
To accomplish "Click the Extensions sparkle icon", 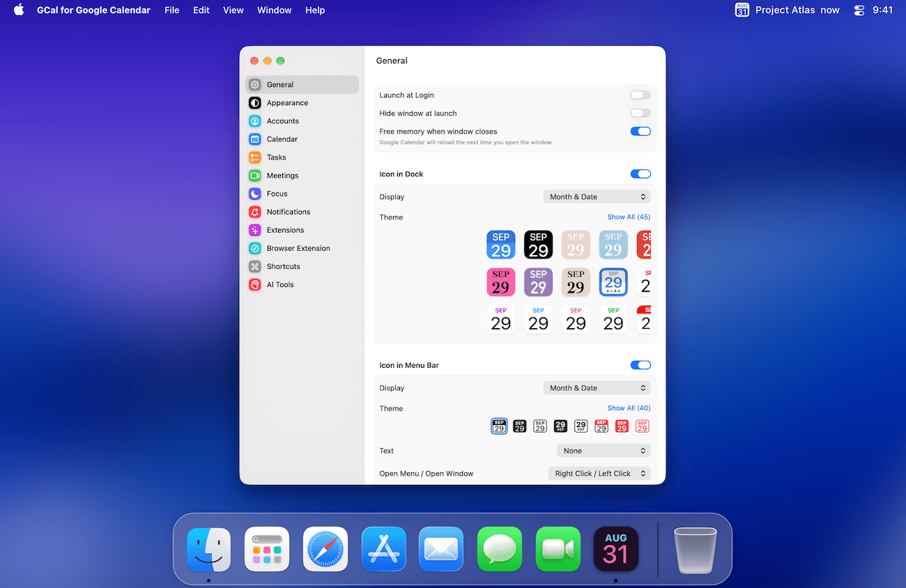I will 255,230.
